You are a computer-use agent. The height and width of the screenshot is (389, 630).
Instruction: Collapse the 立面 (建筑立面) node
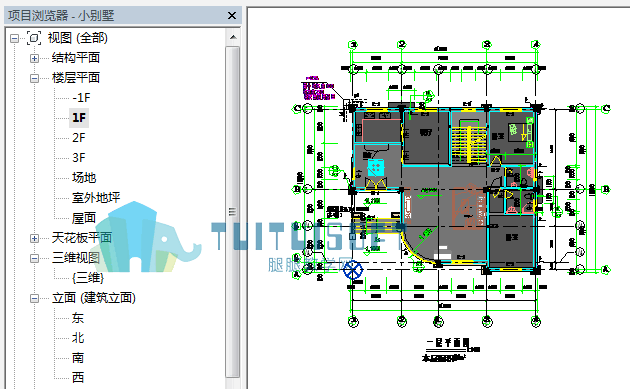[x=35, y=298]
